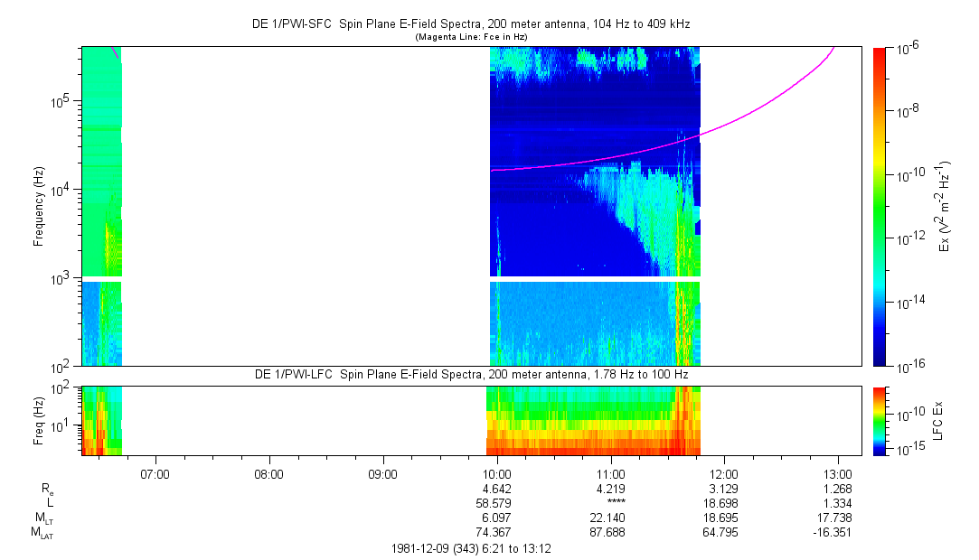
Task: Select the 13:00 time axis tick
Action: click(838, 473)
